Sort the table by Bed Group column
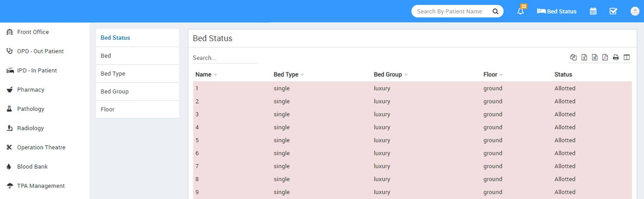This screenshot has width=644, height=199. [391, 74]
